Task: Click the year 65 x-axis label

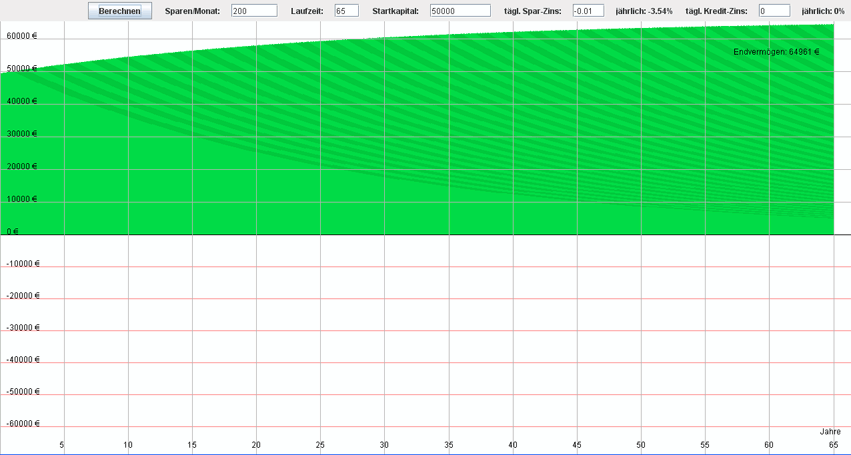Action: pyautogui.click(x=832, y=444)
